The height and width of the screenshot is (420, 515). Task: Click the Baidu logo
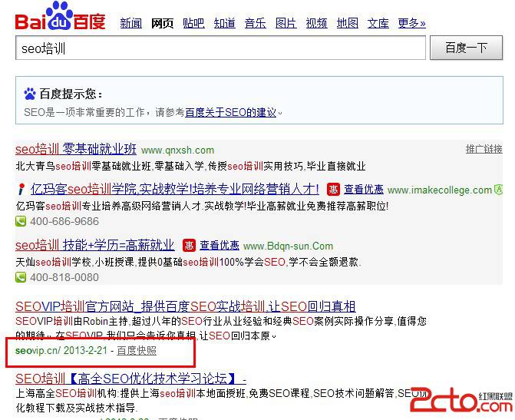click(61, 16)
